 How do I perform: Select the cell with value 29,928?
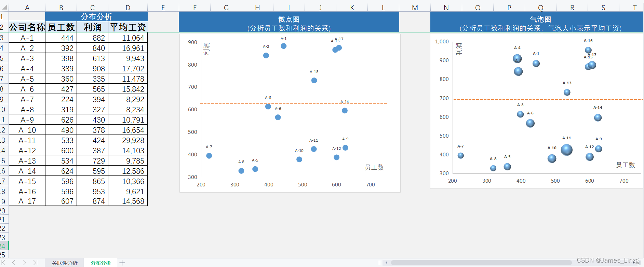[128, 140]
